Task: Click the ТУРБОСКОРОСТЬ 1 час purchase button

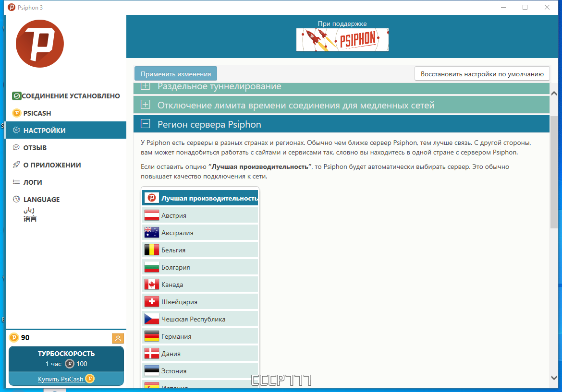Action: [x=66, y=359]
